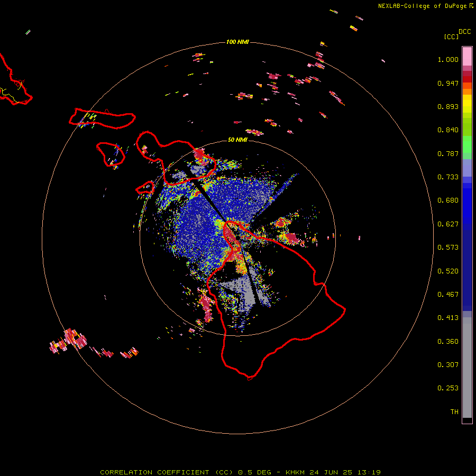Click the TH threshold label

[454, 412]
